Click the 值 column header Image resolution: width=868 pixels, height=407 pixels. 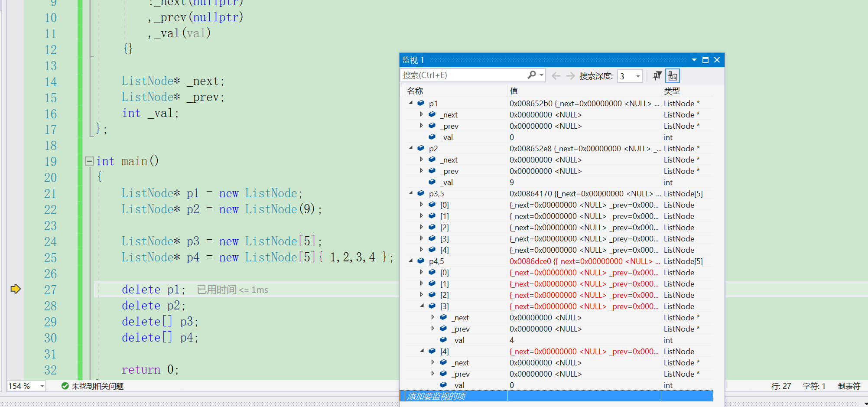click(514, 91)
